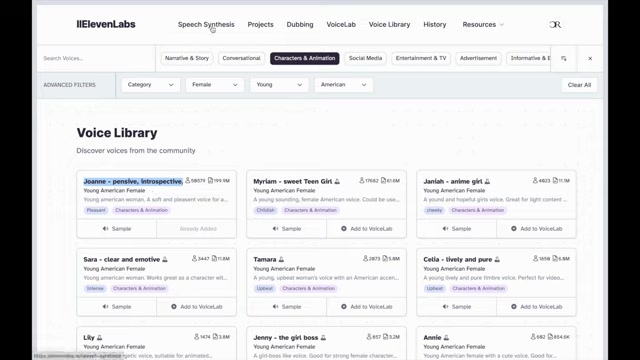
Task: Add Celia - lively and pure to VoiceLab
Action: click(x=537, y=307)
